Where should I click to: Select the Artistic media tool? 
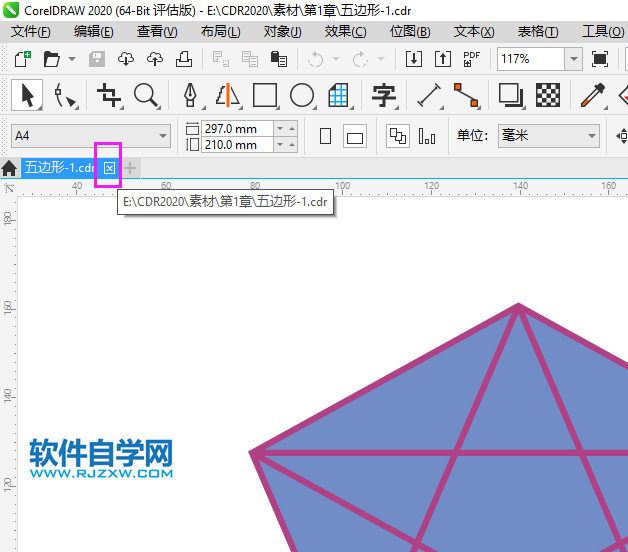[x=228, y=95]
